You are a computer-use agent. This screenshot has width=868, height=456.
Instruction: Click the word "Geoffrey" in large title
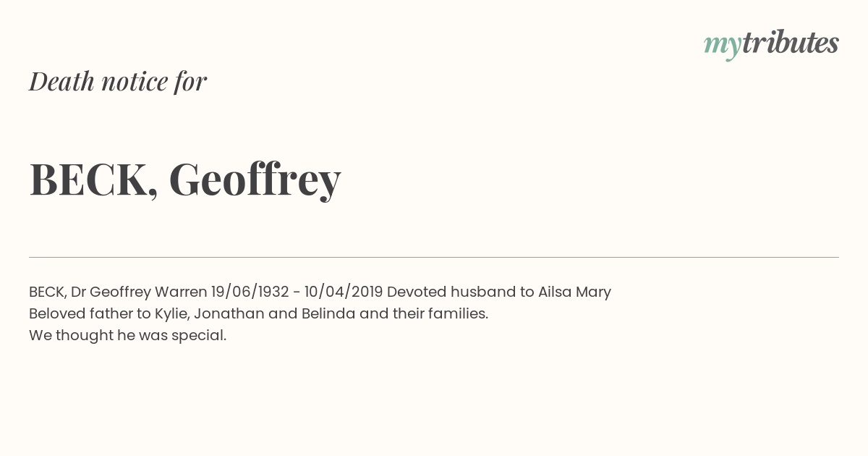(255, 180)
